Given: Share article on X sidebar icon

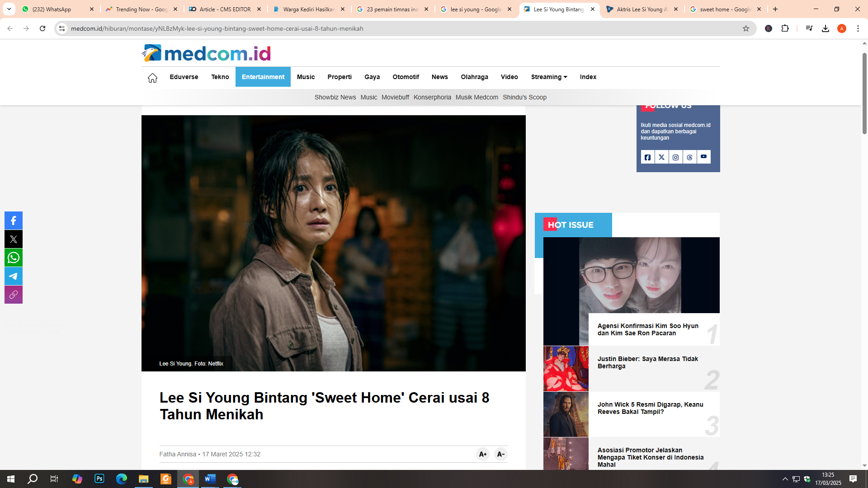Looking at the screenshot, I should pyautogui.click(x=14, y=239).
